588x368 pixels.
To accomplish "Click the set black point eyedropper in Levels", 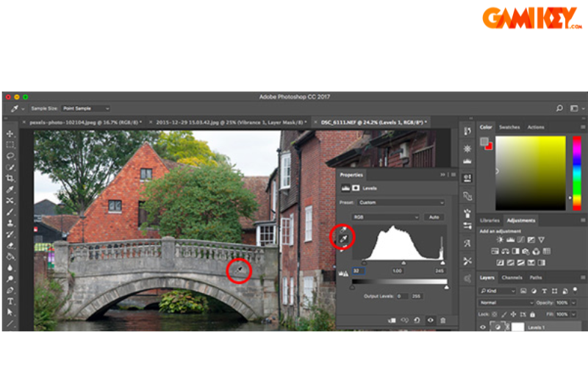I will (343, 230).
